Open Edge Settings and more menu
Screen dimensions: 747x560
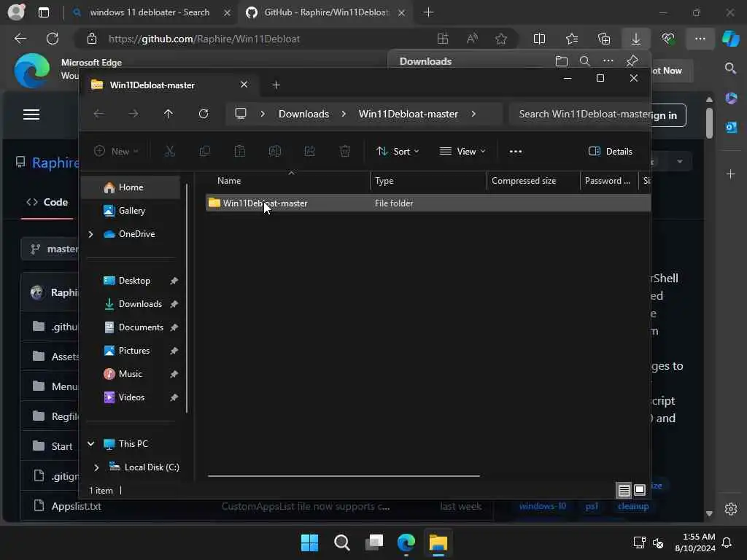click(700, 39)
